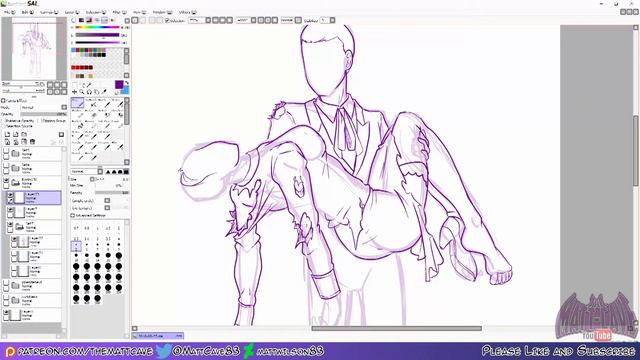This screenshot has width=640, height=360.
Task: Toggle the scratchpad panel icon
Action: [x=113, y=20]
